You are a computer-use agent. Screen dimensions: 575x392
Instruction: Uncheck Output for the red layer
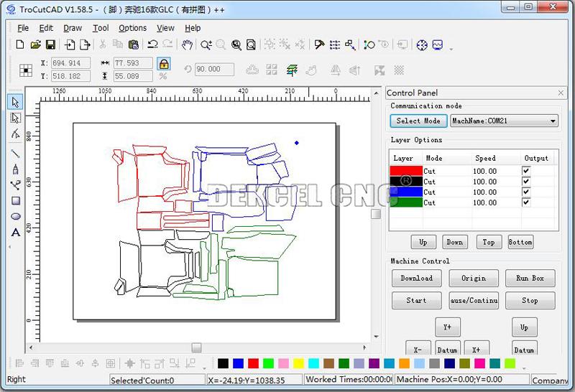pyautogui.click(x=526, y=171)
